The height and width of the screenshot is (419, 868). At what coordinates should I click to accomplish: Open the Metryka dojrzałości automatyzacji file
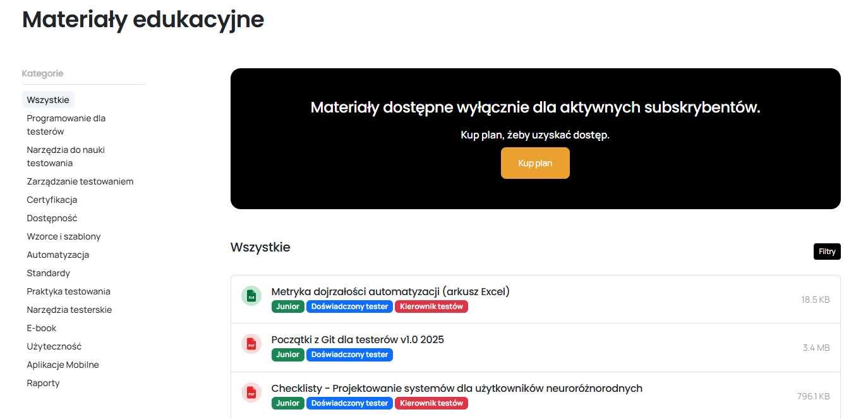[390, 291]
